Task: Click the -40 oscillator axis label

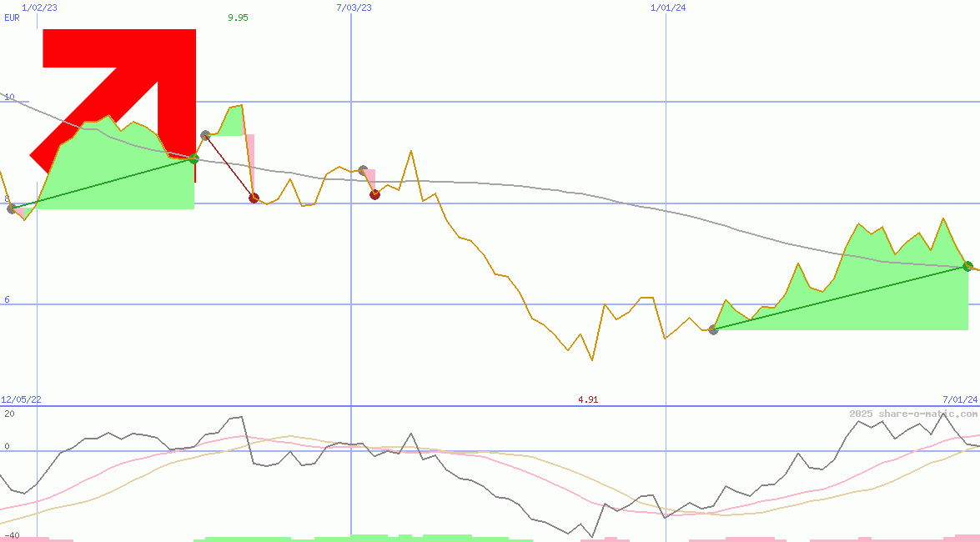Action: (x=11, y=535)
